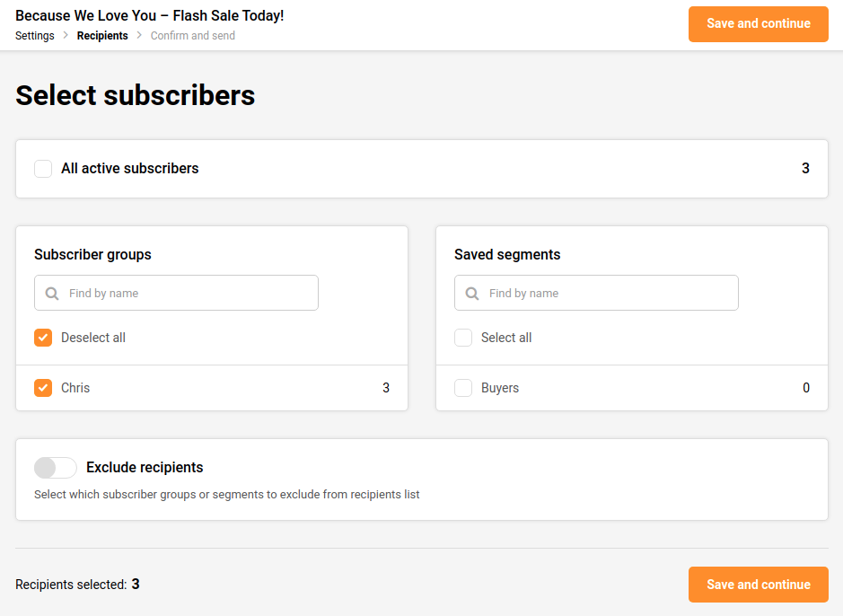This screenshot has width=843, height=616.
Task: Check the All active subscribers checkbox
Action: coord(43,169)
